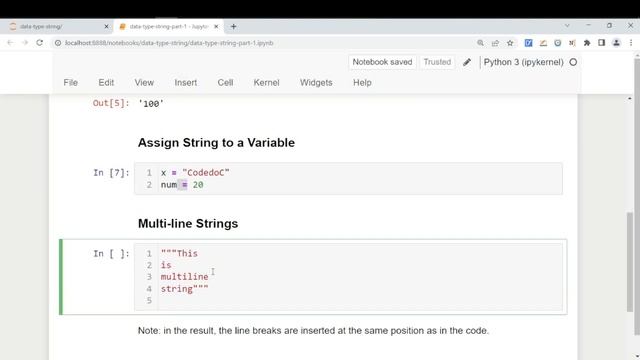Go forward in browser history
The width and height of the screenshot is (640, 360).
25,42
